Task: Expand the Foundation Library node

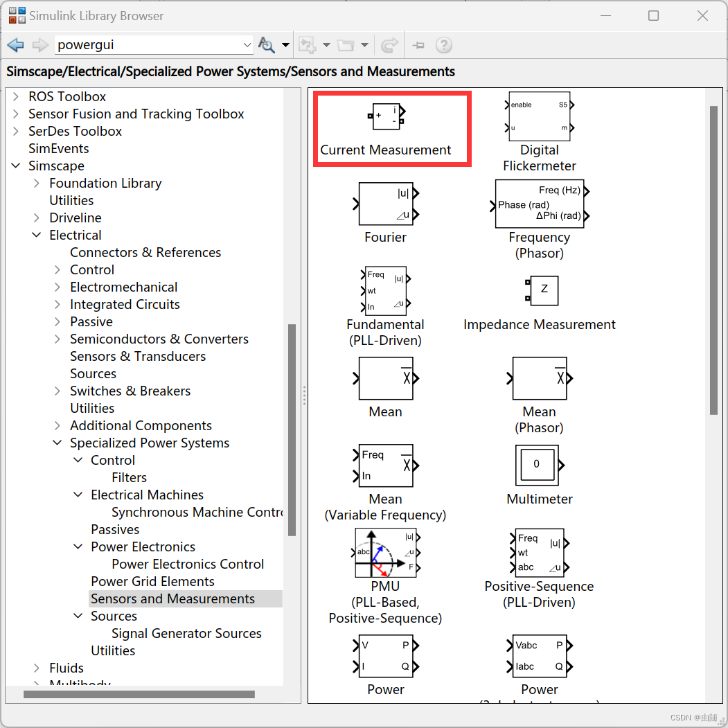Action: [x=37, y=183]
